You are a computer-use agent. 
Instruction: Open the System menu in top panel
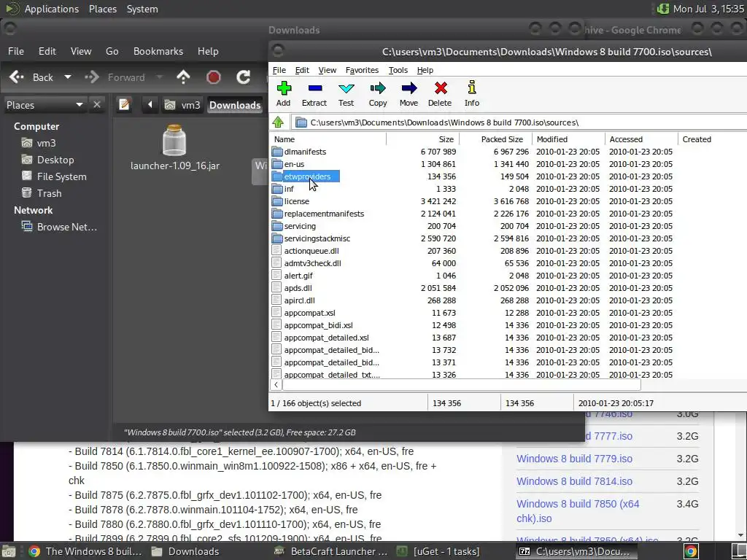(142, 9)
